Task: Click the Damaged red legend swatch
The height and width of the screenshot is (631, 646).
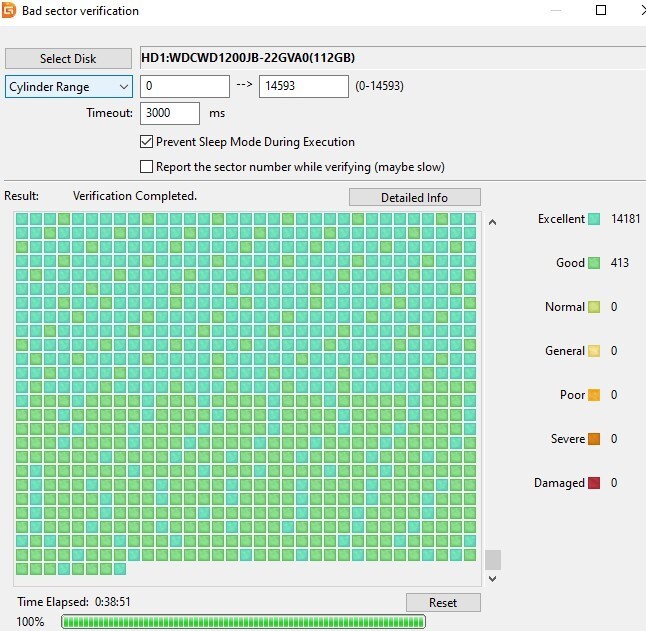Action: [x=594, y=483]
